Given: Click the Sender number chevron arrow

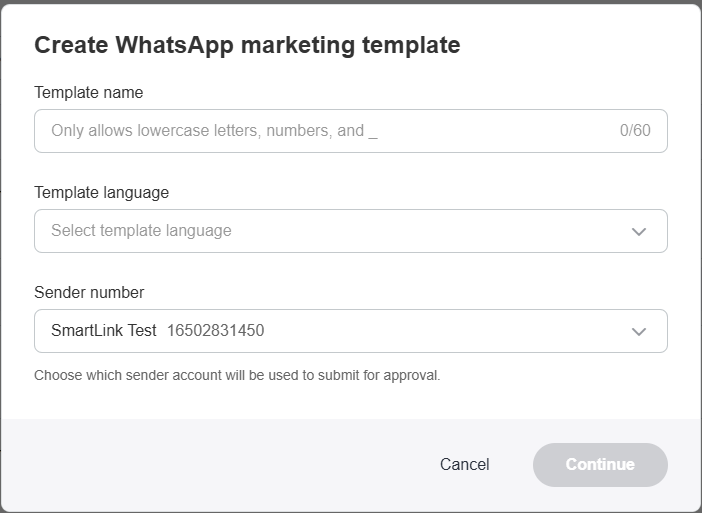Looking at the screenshot, I should (639, 332).
